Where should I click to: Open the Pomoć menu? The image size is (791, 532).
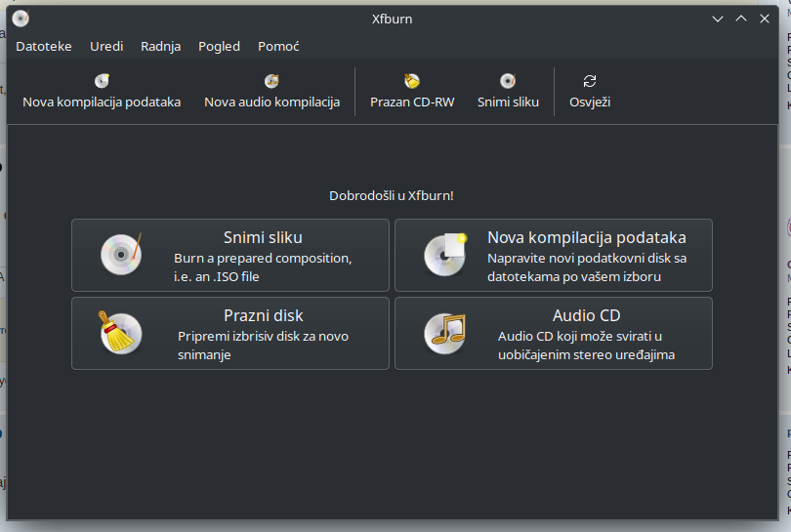[278, 47]
